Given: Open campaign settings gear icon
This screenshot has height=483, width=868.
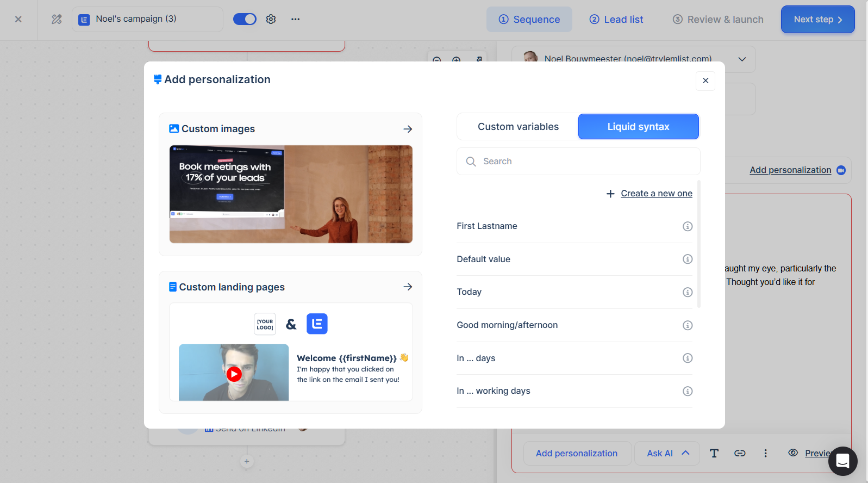Looking at the screenshot, I should (x=271, y=19).
